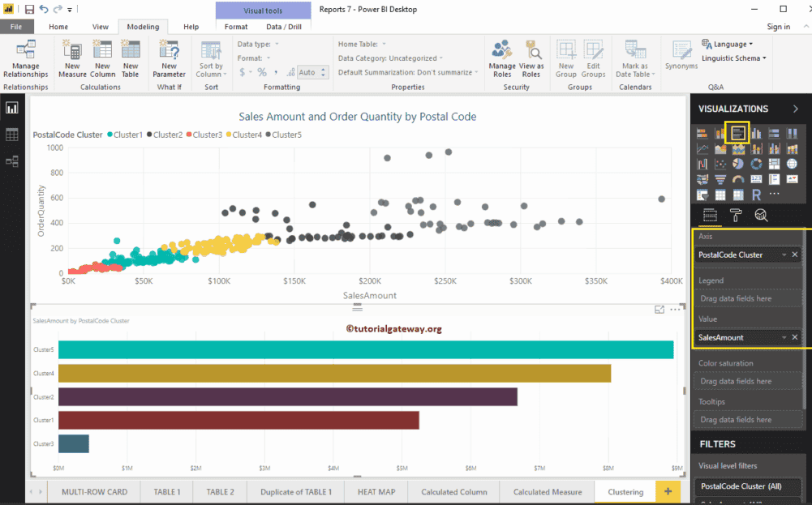
Task: Select the pie chart visualization icon
Action: [738, 164]
